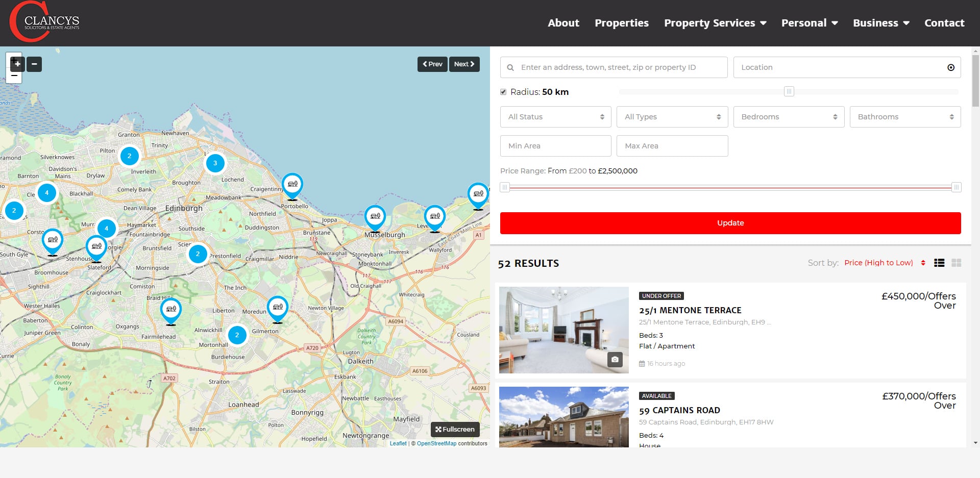This screenshot has height=478, width=980.
Task: Zoom in on the map with the plus button
Action: pyautogui.click(x=17, y=64)
